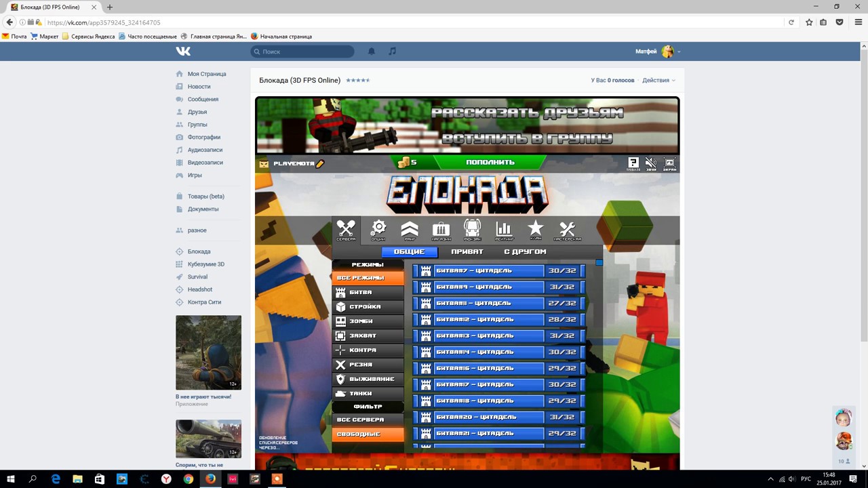Open the Workshop tools icon

pyautogui.click(x=567, y=230)
